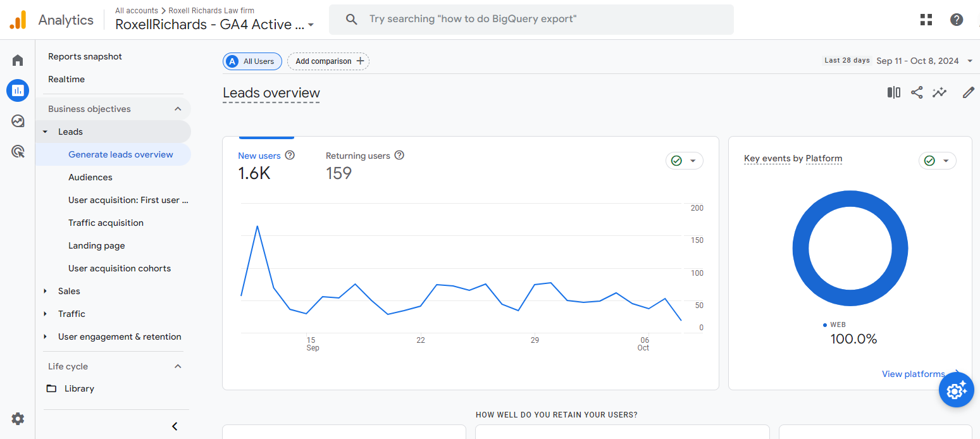
Task: Click the comparison bar-chart icon above the report
Action: [893, 92]
